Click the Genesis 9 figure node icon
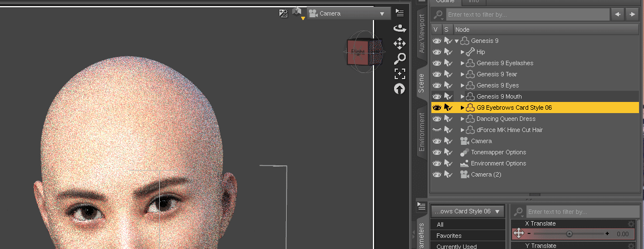This screenshot has height=249, width=644. [465, 41]
